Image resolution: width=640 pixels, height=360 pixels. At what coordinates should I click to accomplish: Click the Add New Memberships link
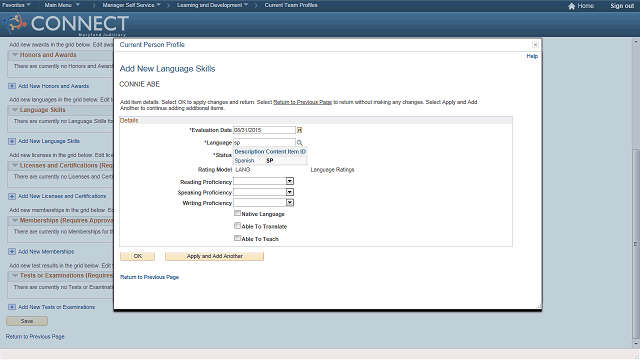pyautogui.click(x=46, y=251)
